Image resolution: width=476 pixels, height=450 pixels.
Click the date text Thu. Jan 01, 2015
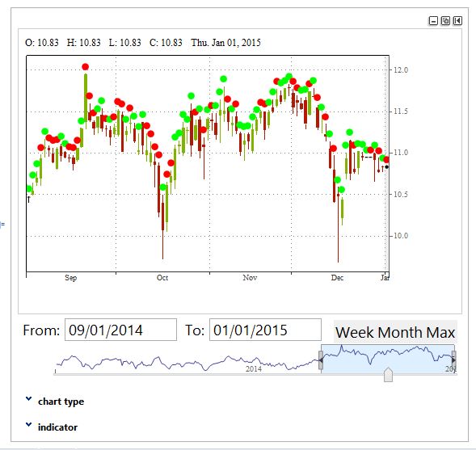225,43
